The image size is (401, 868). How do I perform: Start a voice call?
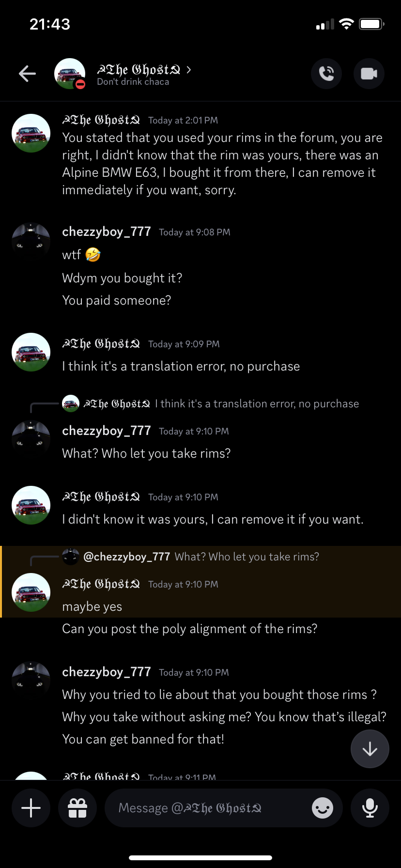pyautogui.click(x=326, y=74)
